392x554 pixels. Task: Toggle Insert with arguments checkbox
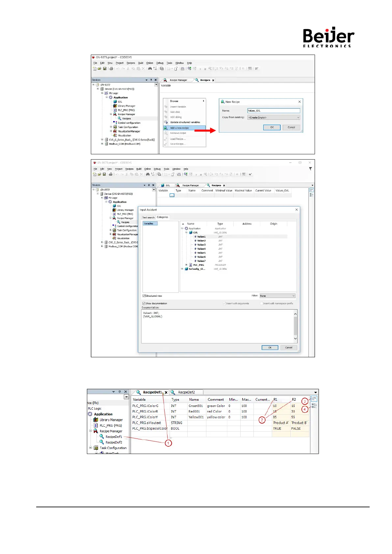224,303
